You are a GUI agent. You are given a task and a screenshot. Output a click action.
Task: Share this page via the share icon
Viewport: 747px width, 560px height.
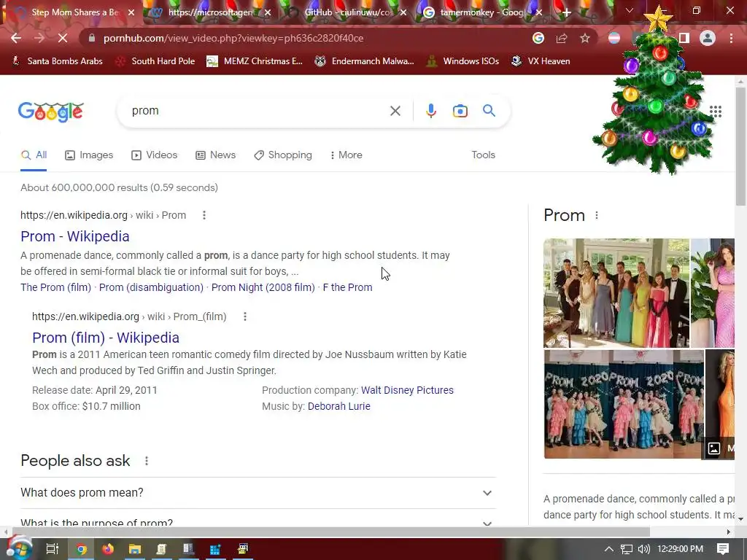tap(562, 38)
